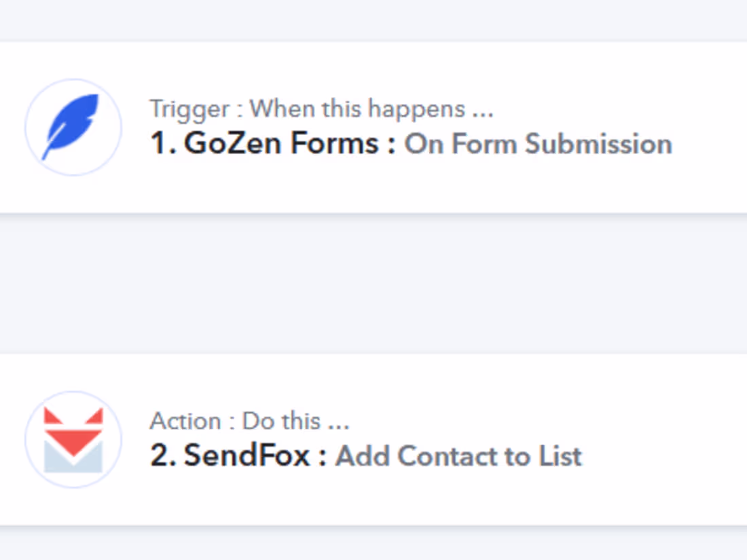
Task: Click the "Trigger : When this happens ..." label
Action: tap(321, 109)
